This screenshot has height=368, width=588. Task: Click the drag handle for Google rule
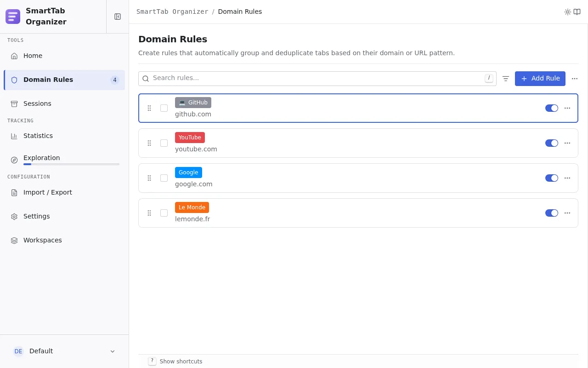coord(149,178)
